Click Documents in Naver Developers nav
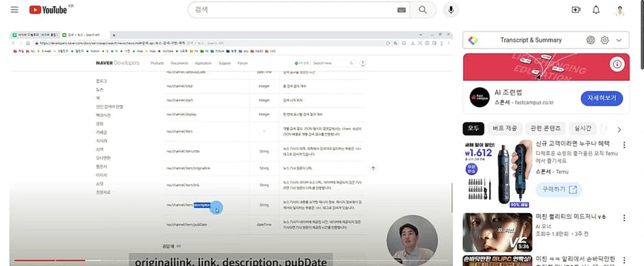644x266 pixels. (x=179, y=63)
